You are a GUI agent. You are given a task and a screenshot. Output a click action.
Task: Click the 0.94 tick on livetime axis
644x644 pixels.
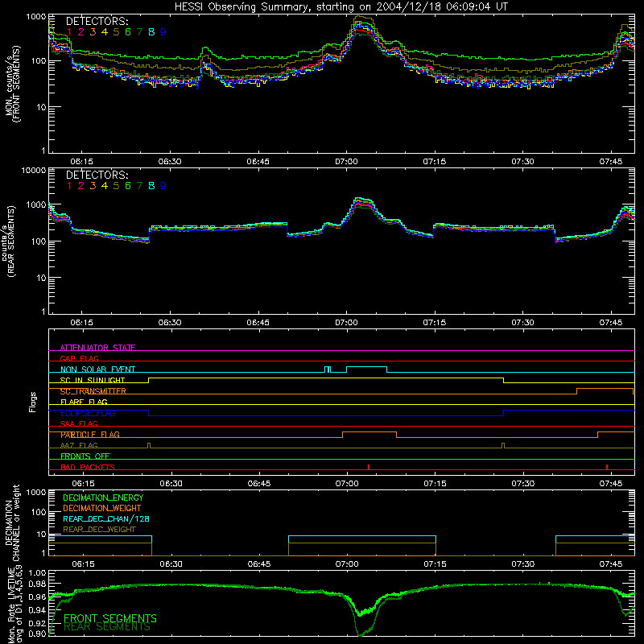point(37,610)
